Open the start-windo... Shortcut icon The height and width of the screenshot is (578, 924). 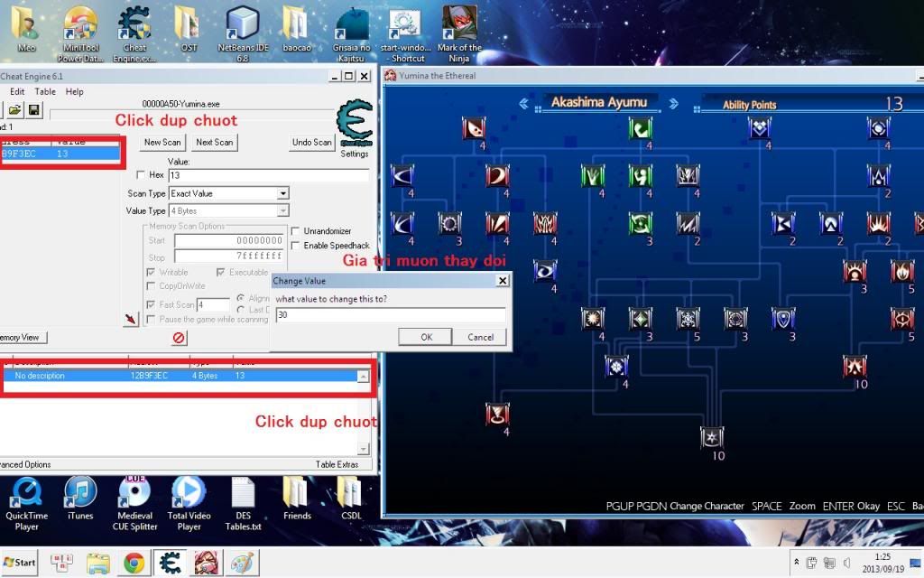405,34
